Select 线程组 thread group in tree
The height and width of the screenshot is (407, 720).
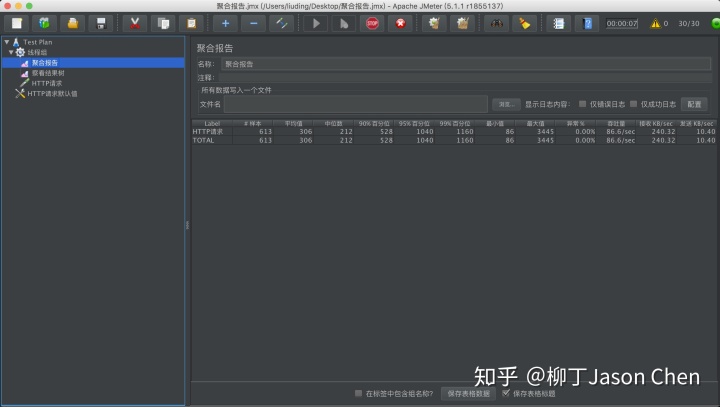pyautogui.click(x=37, y=52)
